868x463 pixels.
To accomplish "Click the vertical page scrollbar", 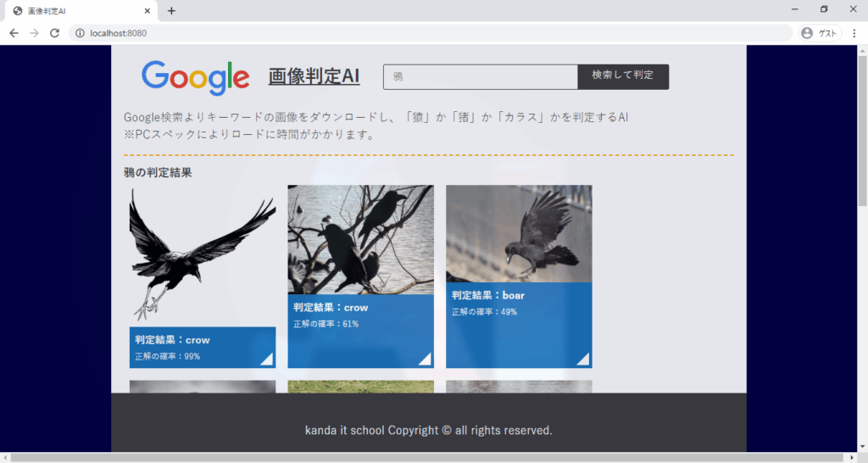I will click(862, 127).
